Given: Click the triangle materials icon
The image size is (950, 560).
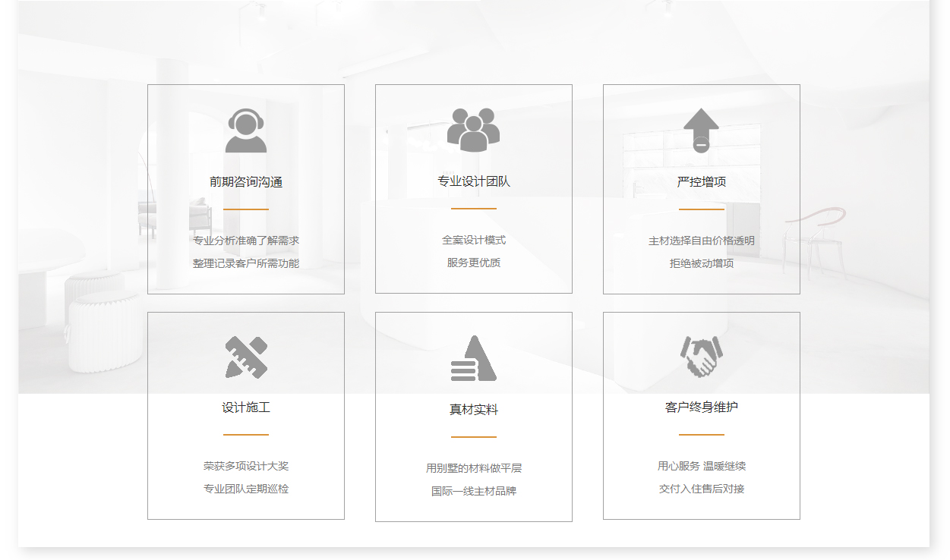Looking at the screenshot, I should [x=473, y=358].
